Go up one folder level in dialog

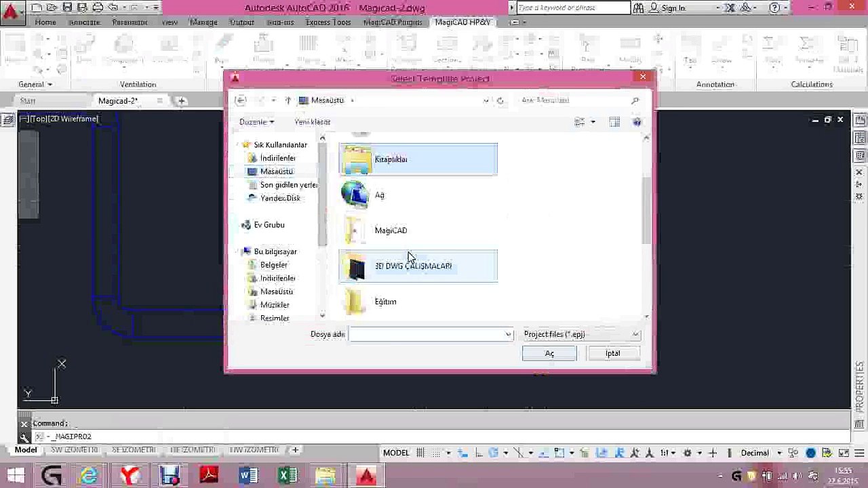click(288, 100)
